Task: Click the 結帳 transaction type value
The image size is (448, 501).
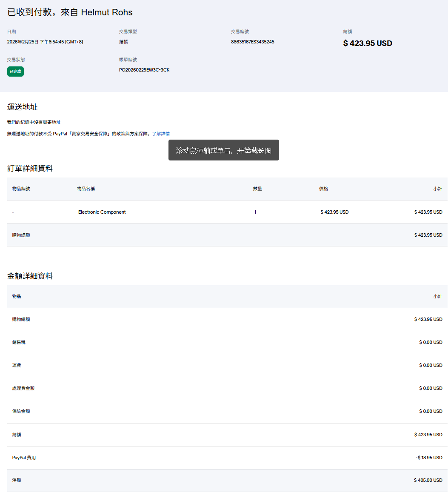Action: 123,42
